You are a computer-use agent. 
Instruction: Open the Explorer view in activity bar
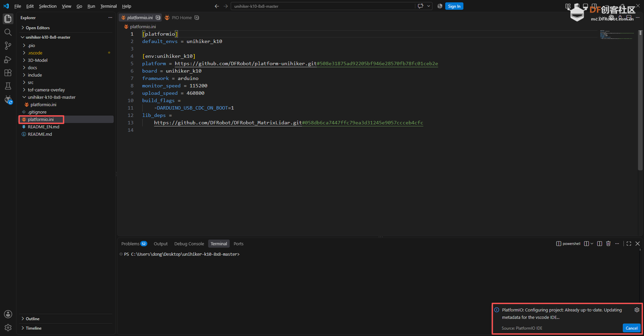[8, 19]
